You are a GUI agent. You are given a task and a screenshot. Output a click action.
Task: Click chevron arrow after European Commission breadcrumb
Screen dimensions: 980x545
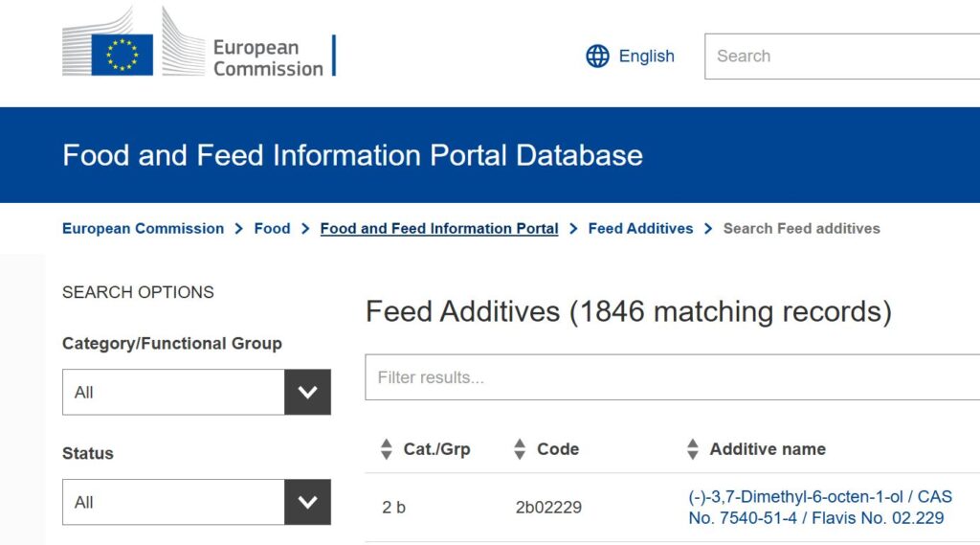tap(238, 229)
